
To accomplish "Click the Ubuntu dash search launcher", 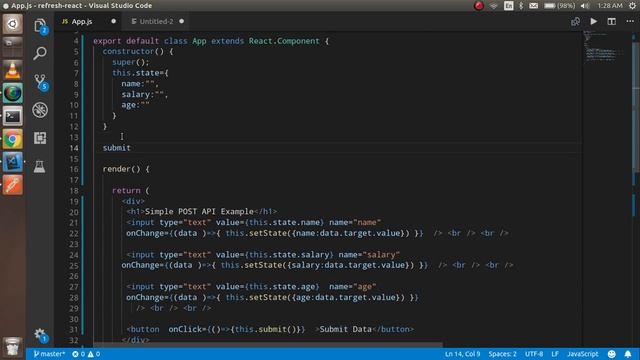I will pos(13,24).
